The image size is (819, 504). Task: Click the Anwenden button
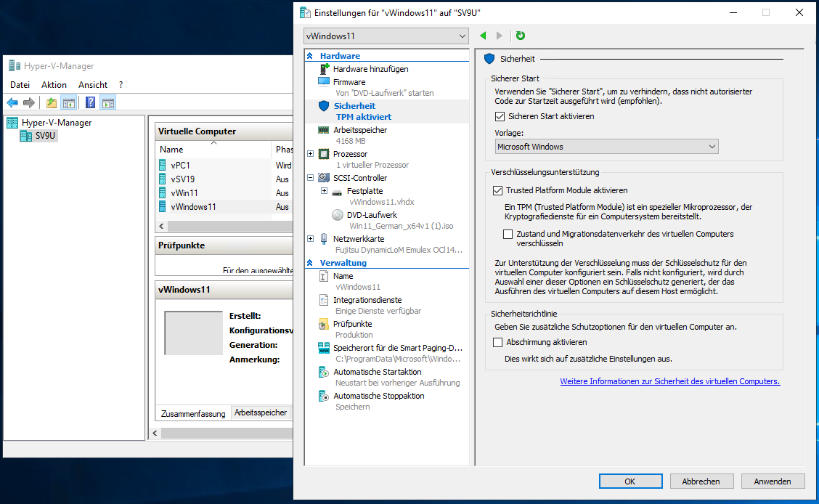click(x=773, y=481)
